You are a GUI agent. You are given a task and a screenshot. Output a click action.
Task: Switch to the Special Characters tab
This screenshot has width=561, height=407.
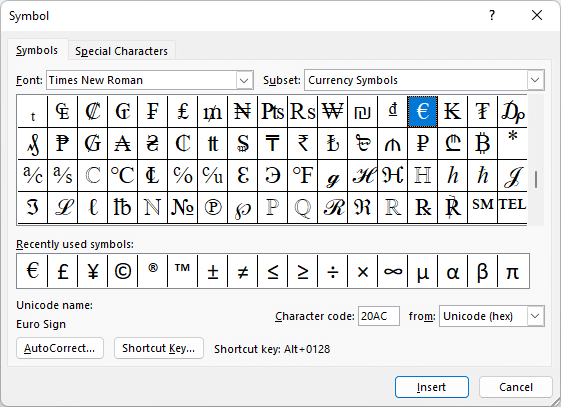pos(121,51)
